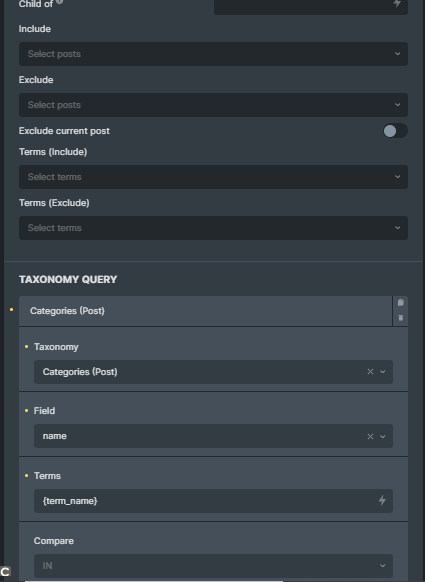Click the Exclude current post label
This screenshot has width=425, height=582.
(x=64, y=131)
